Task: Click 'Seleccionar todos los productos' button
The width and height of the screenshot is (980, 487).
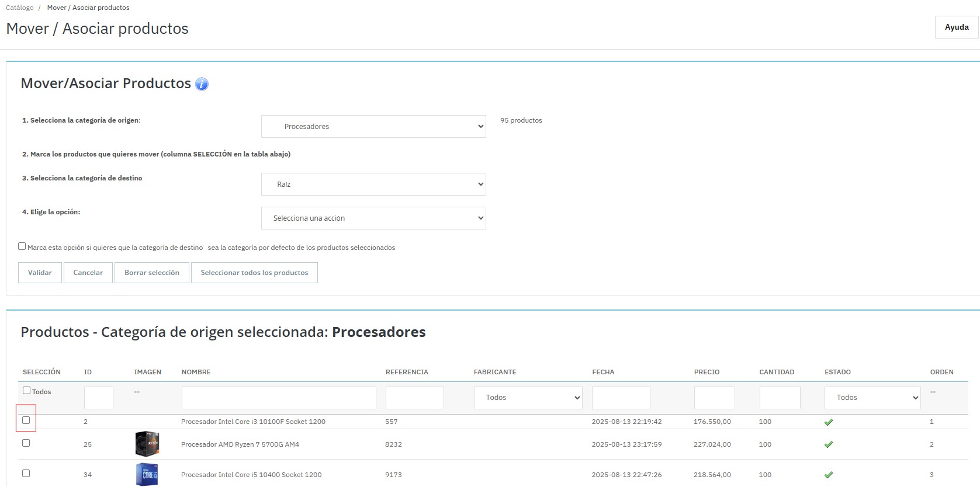Action: pos(254,273)
